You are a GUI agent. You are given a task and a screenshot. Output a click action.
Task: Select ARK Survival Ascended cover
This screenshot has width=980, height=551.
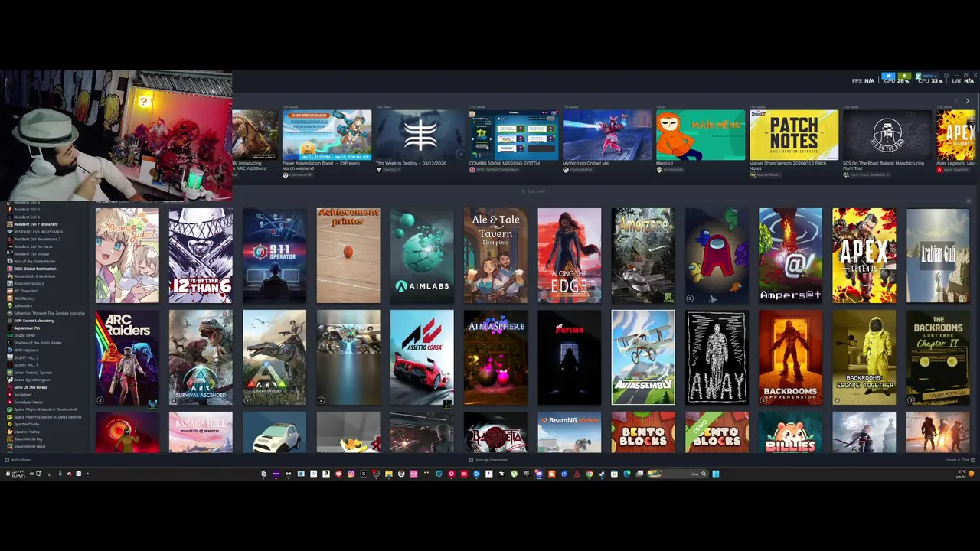click(201, 357)
